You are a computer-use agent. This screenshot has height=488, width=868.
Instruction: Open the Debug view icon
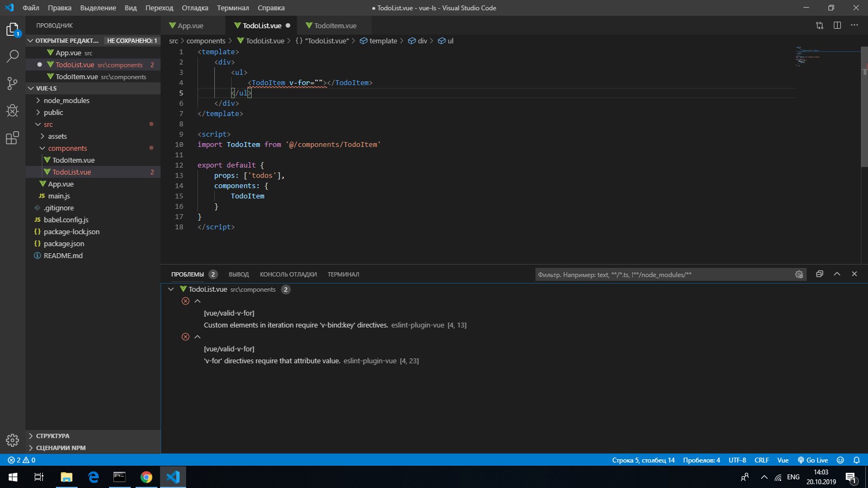(x=12, y=111)
